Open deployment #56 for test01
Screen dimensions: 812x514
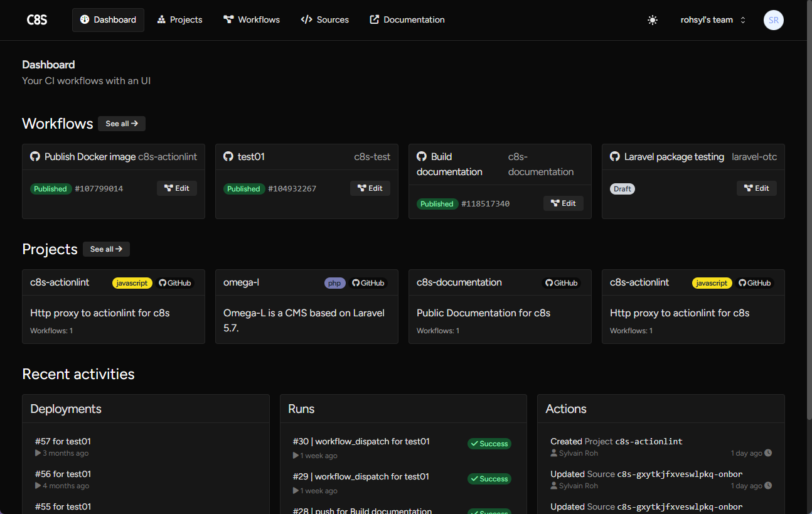click(x=63, y=474)
